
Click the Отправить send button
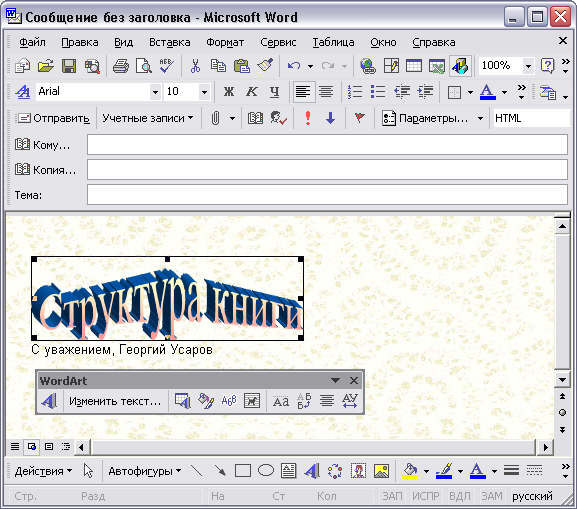pos(53,118)
